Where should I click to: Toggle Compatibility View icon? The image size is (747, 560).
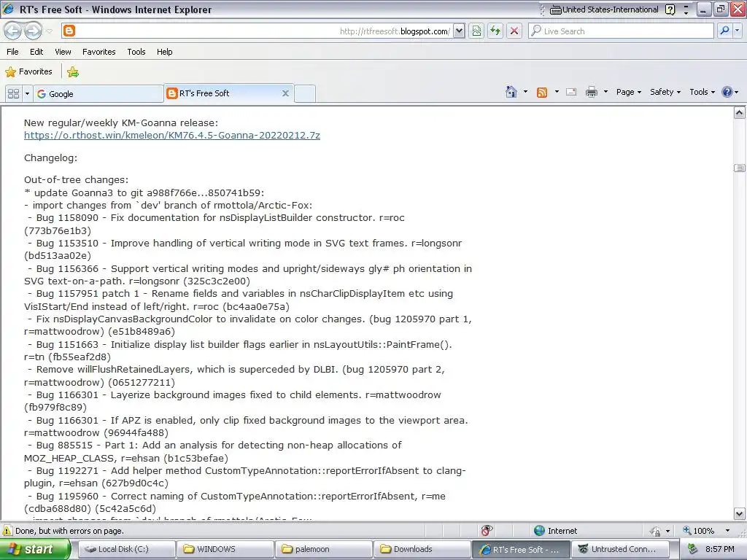(x=476, y=31)
